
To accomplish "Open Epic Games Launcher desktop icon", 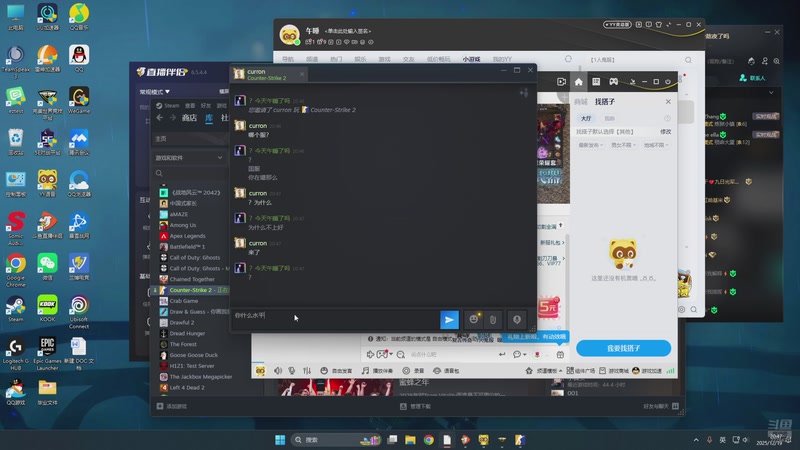I will tap(47, 353).
